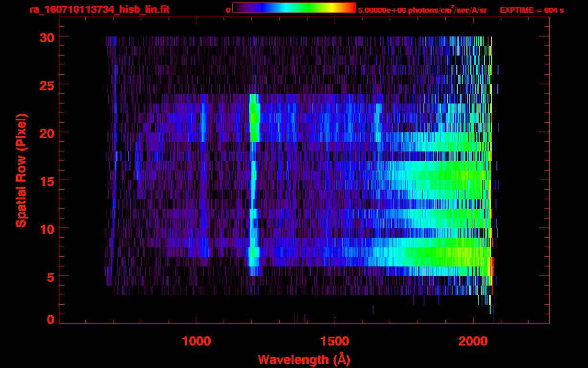Click the EXPTIME = 604 s label
This screenshot has width=588, height=368.
531,10
